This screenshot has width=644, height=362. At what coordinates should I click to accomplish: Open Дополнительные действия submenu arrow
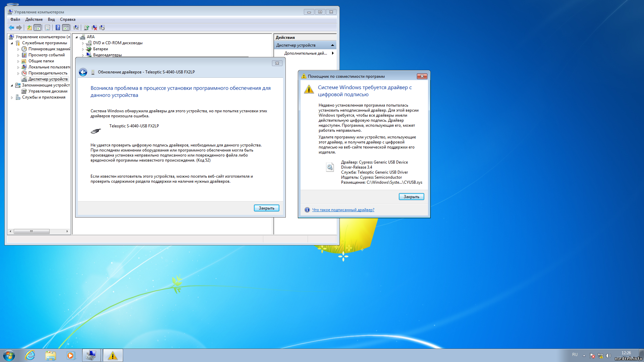coord(332,53)
